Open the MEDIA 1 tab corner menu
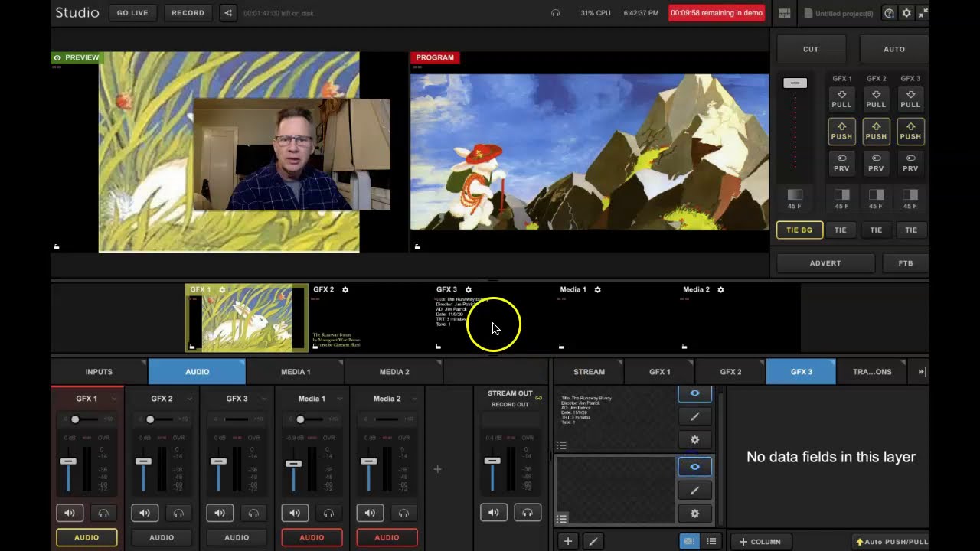Screen dimensions: 980x551 tap(341, 362)
